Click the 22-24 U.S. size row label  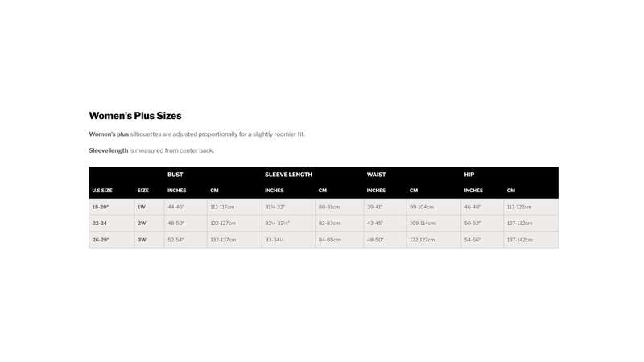tap(99, 224)
